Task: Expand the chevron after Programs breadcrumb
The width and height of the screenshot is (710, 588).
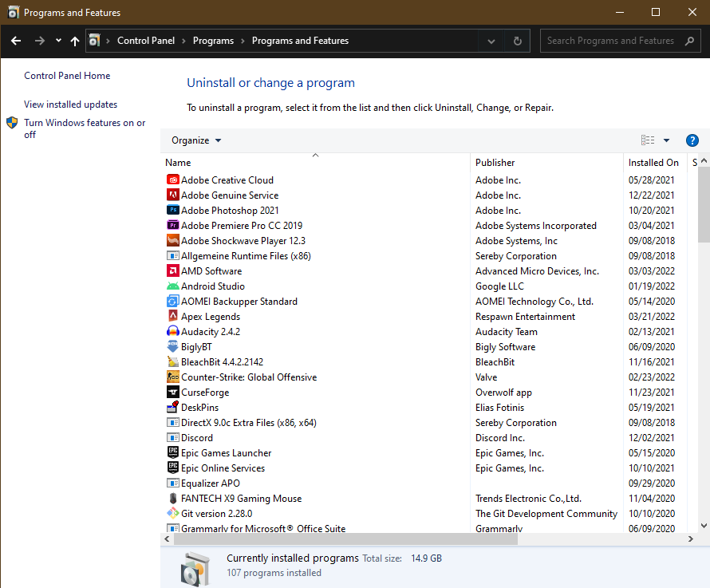Action: 243,41
